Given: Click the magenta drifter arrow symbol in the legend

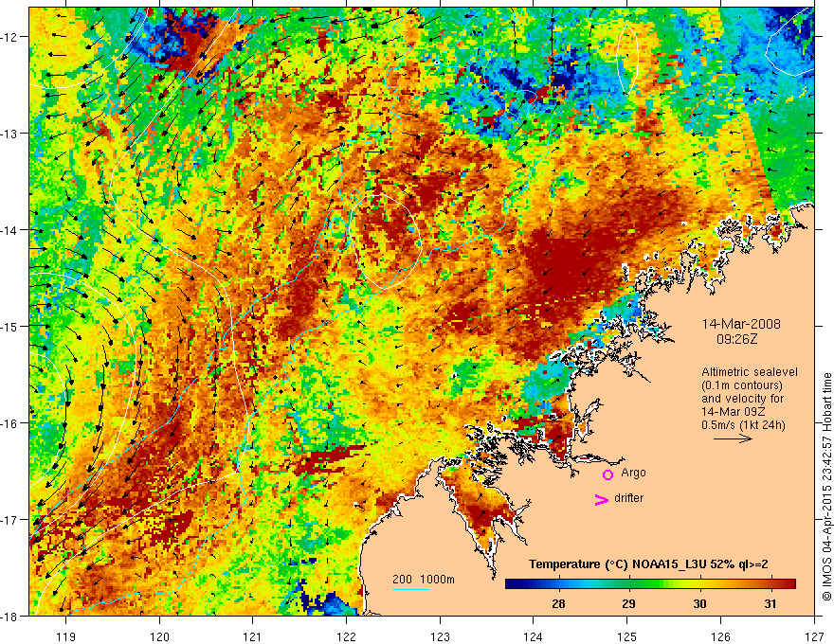Looking at the screenshot, I should pyautogui.click(x=602, y=499).
